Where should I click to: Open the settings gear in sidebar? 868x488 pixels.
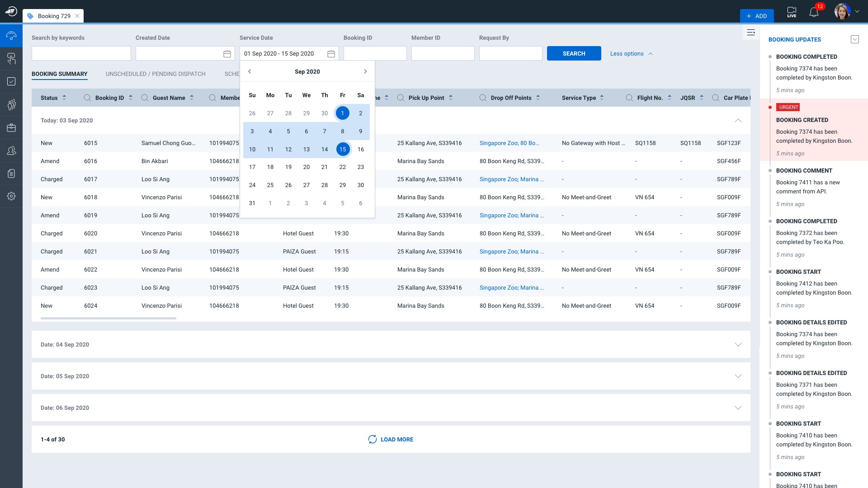tap(11, 196)
